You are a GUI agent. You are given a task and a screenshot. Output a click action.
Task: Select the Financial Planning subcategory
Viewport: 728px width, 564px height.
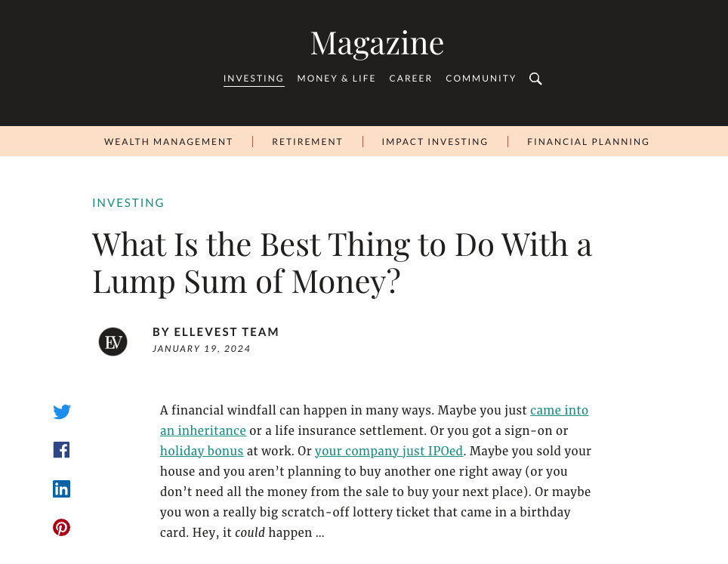tap(588, 142)
